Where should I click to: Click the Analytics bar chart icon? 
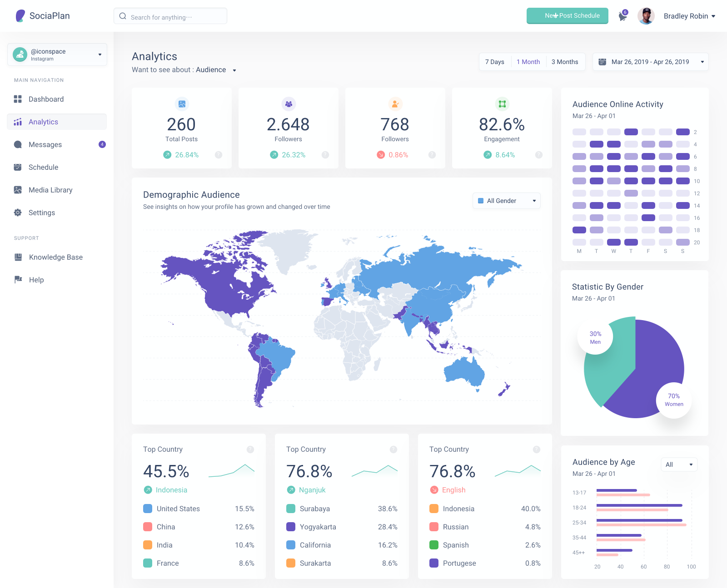coord(18,122)
